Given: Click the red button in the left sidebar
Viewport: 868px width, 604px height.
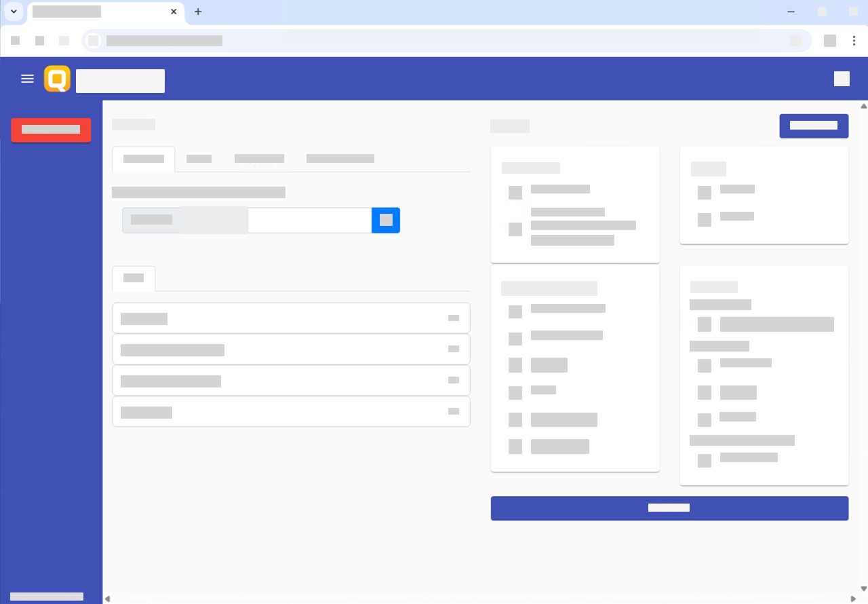Looking at the screenshot, I should click(51, 130).
